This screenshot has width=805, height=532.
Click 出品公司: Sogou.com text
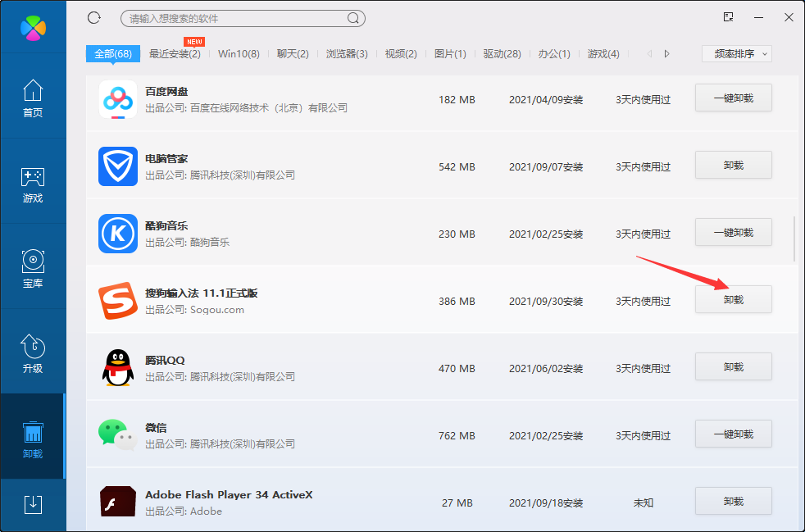[x=194, y=310]
